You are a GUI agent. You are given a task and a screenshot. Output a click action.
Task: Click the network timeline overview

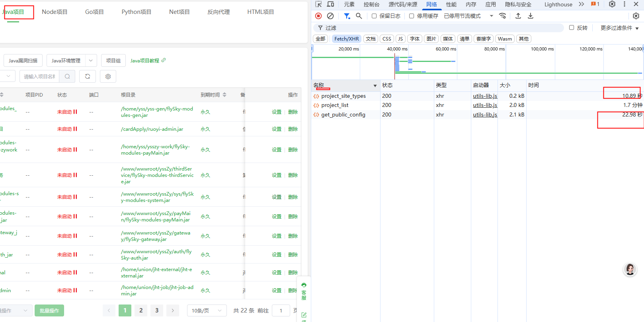click(x=478, y=62)
